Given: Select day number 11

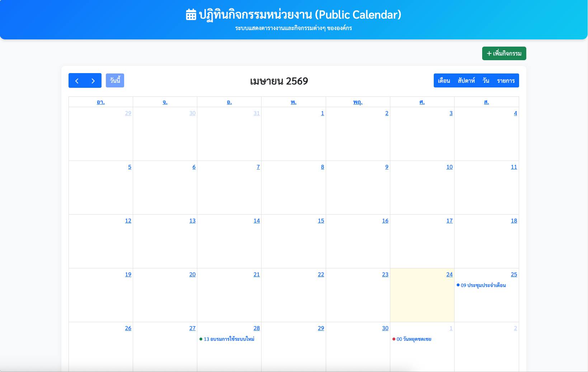Looking at the screenshot, I should [514, 167].
